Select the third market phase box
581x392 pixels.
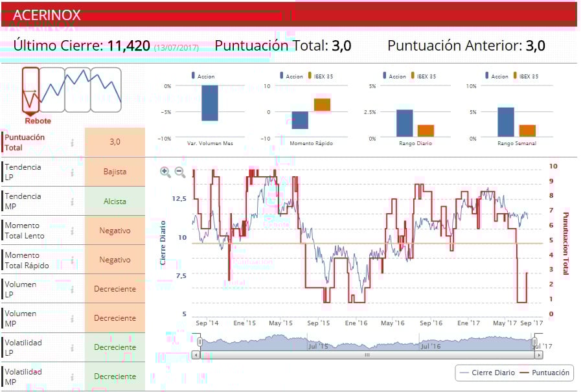tap(78, 89)
